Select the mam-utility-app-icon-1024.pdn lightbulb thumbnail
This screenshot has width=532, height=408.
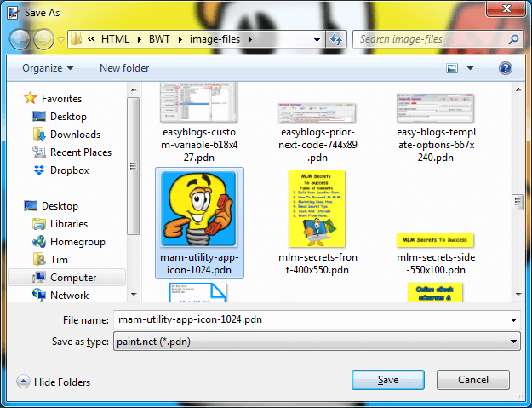tap(198, 209)
